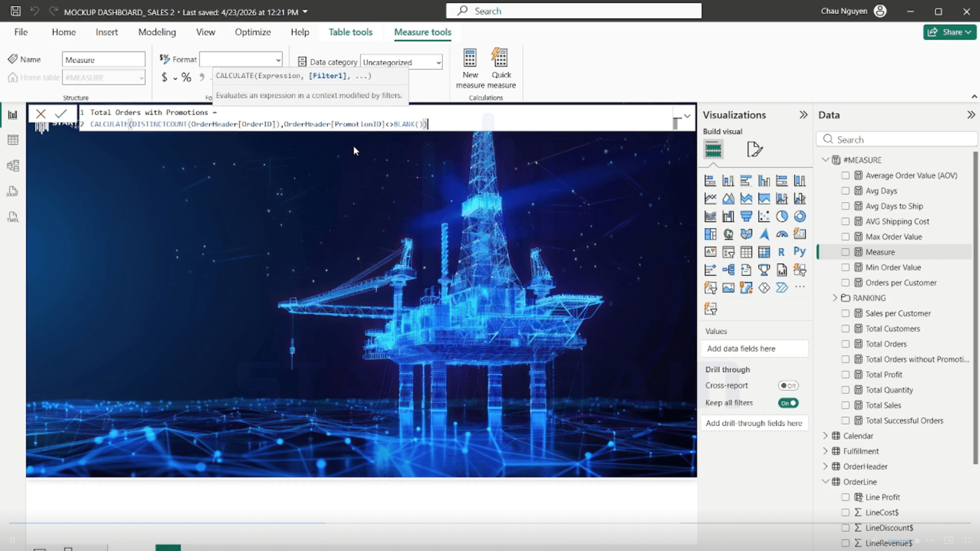This screenshot has width=980, height=551.
Task: Check the Total Profit measure checkbox
Action: point(846,374)
